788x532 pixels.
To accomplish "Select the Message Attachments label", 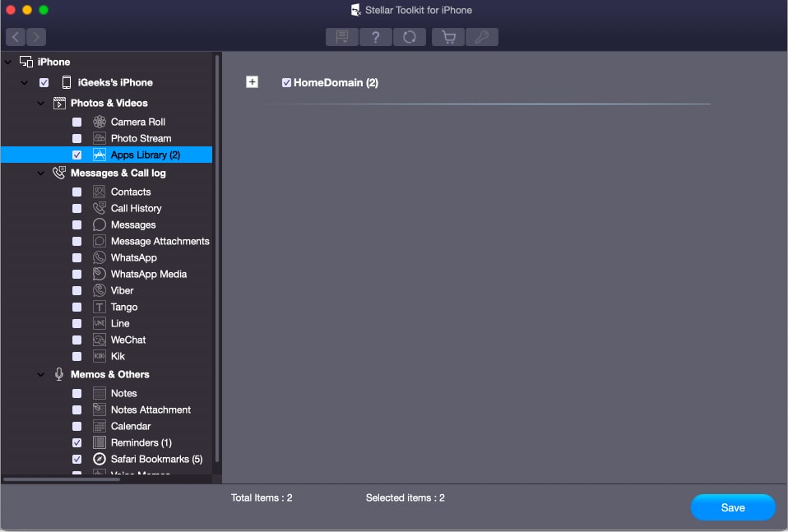I will tap(160, 241).
